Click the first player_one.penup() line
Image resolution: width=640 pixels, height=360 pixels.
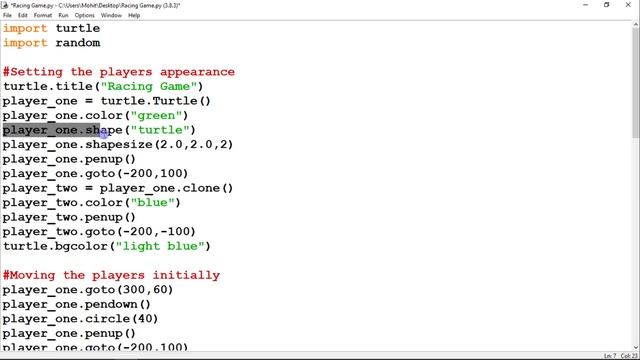pyautogui.click(x=69, y=159)
